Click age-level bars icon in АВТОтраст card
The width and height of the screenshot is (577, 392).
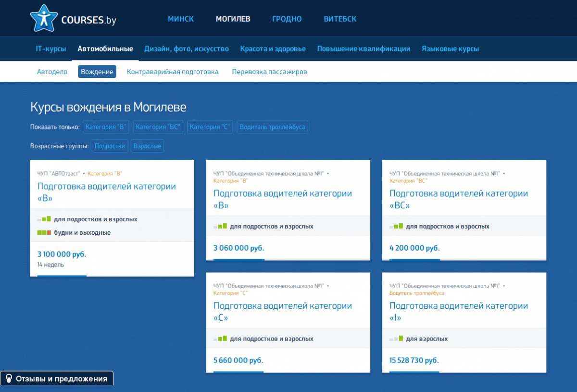(44, 219)
